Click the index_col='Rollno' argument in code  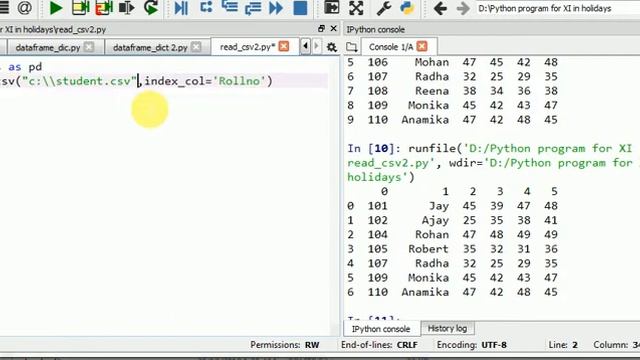pos(205,81)
